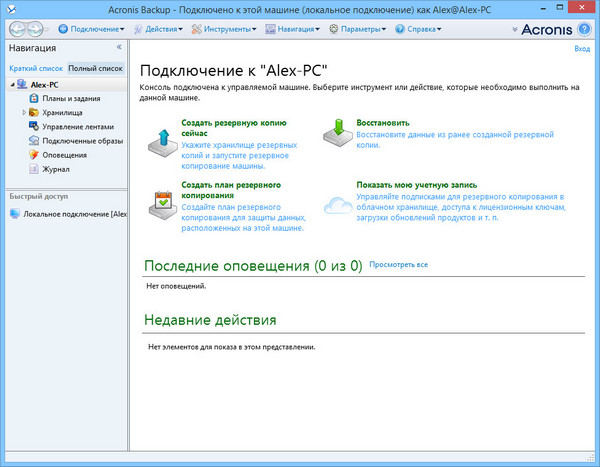Expand the Хранилища tree node
600x467 pixels.
(x=24, y=113)
